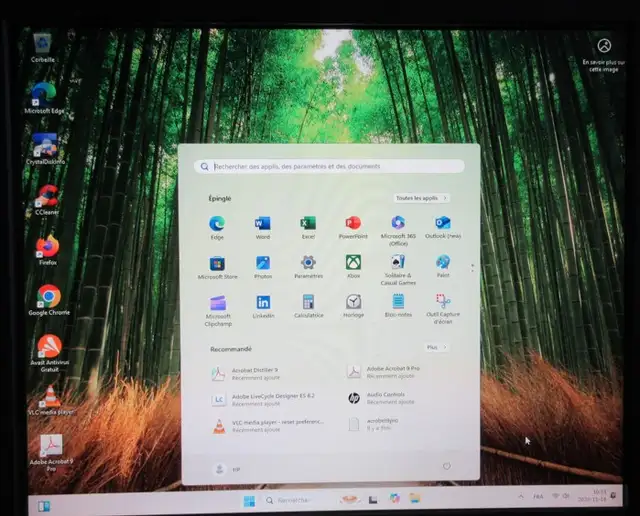
Task: Click the Windows Start button on taskbar
Action: (x=249, y=501)
